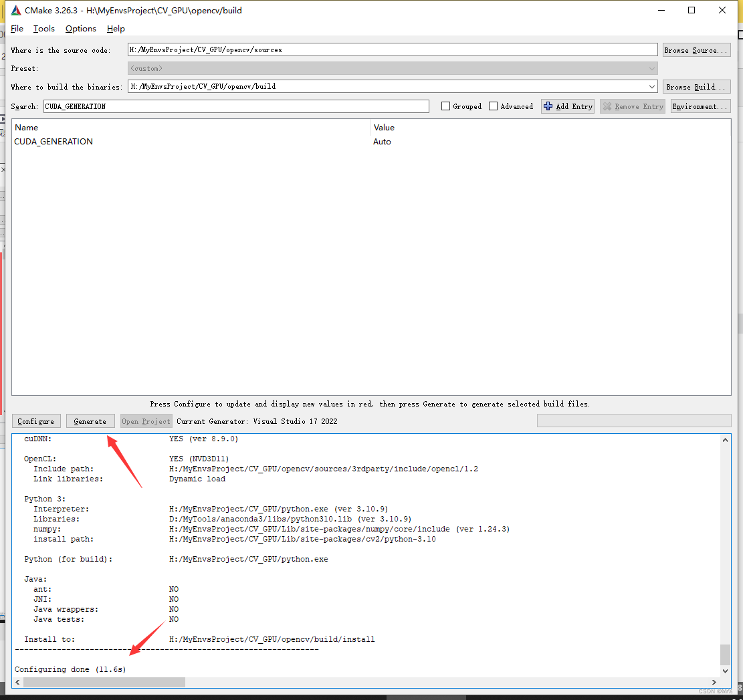Click the right arrow of the horizontal scrollbar
The height and width of the screenshot is (700, 743).
coord(713,682)
